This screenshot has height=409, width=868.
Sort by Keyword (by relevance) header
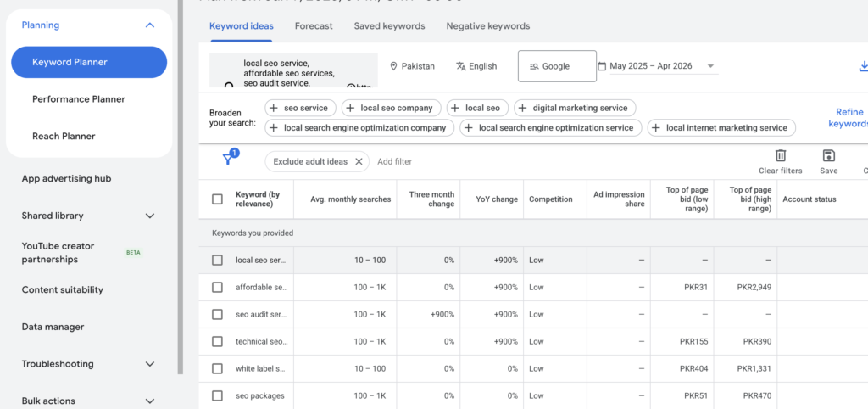click(258, 199)
